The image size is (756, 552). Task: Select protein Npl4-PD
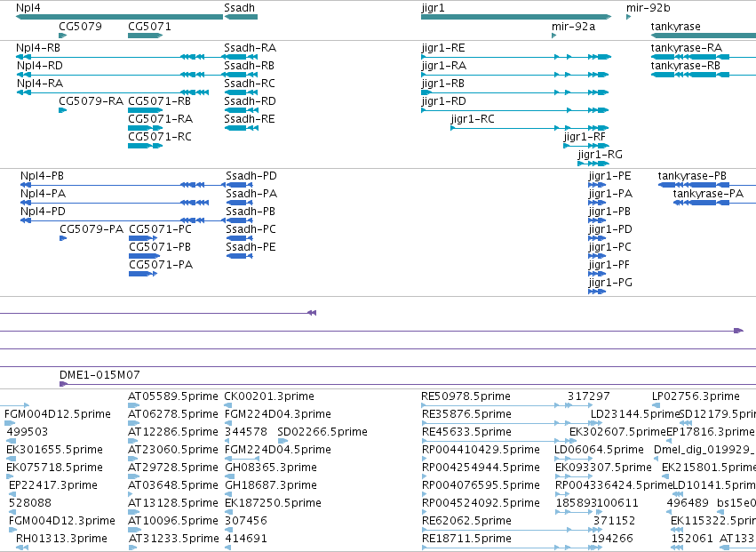pos(123,220)
